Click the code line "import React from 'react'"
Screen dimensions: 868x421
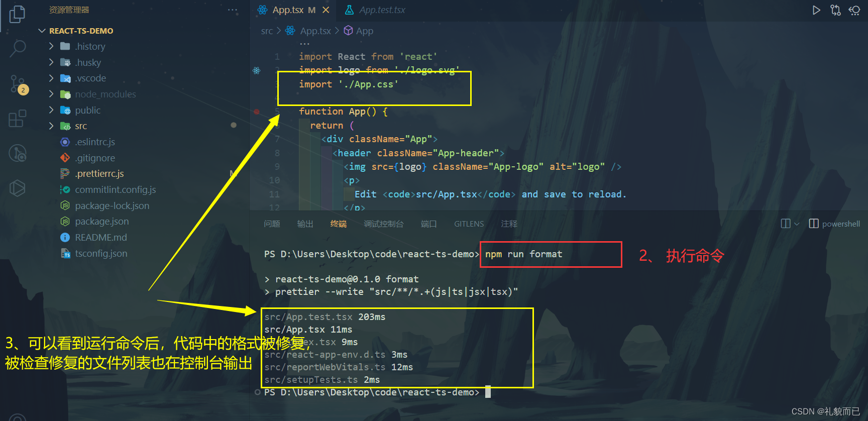tap(368, 56)
